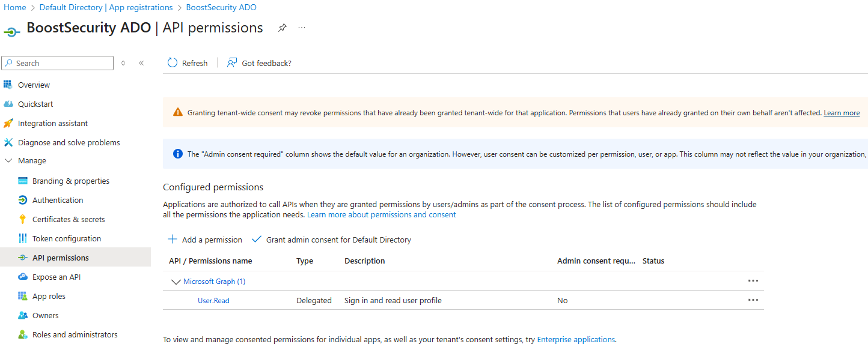Click Add a permission
This screenshot has height=347, width=868.
point(205,240)
